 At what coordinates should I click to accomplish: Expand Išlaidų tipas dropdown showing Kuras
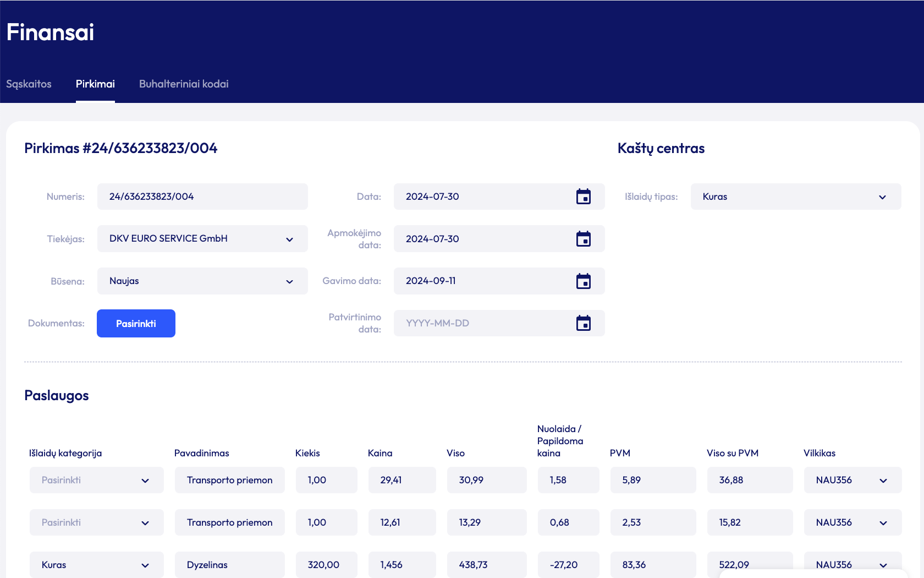[x=882, y=197]
